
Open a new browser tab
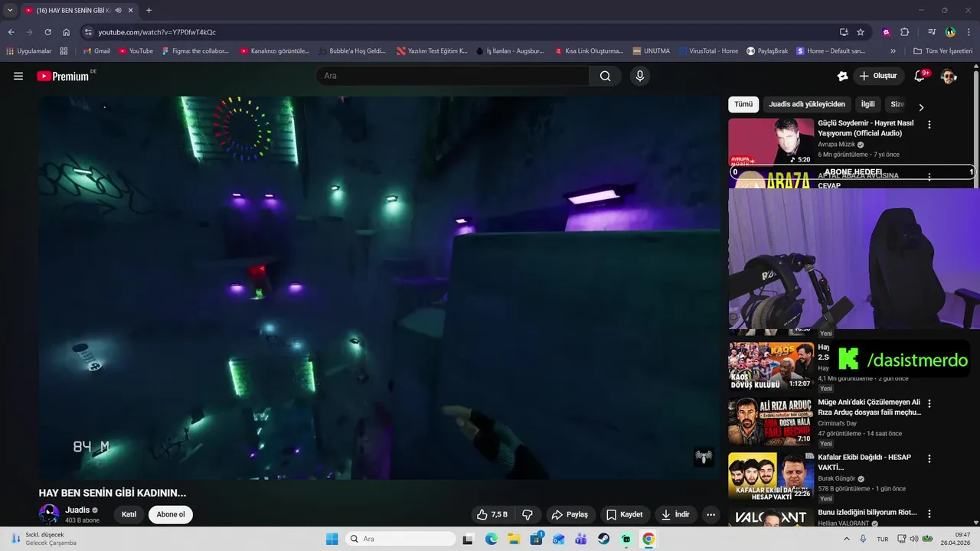click(x=149, y=10)
